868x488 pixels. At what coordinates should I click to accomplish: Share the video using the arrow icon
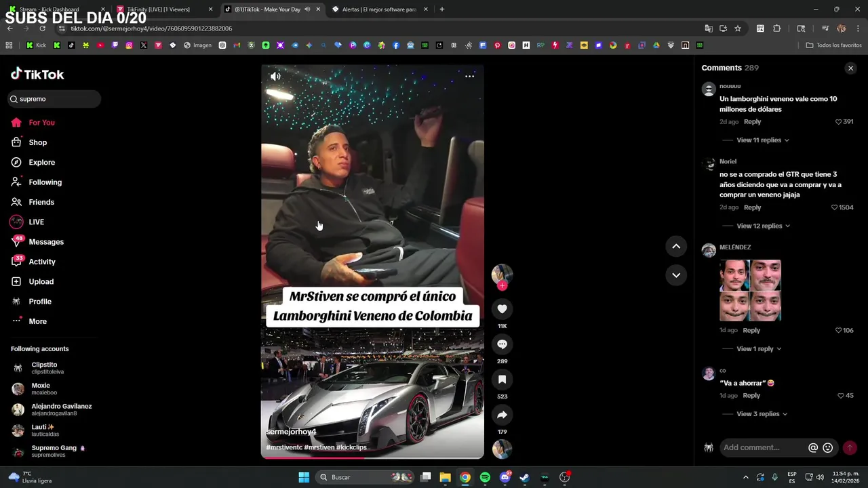click(x=502, y=415)
